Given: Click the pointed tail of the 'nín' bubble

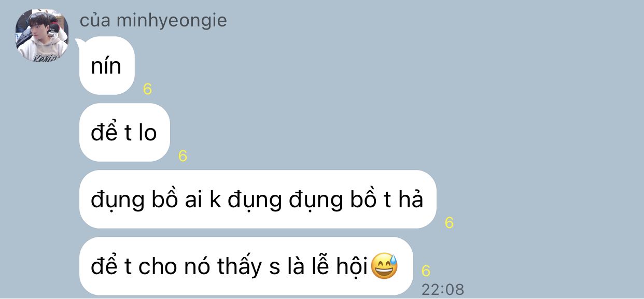Looking at the screenshot, I should [80, 44].
